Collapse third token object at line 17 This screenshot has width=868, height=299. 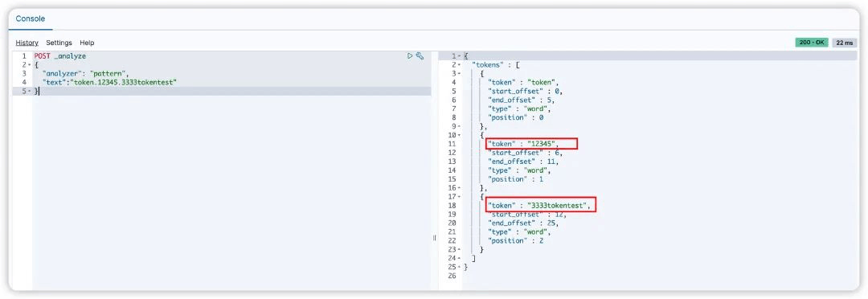460,197
